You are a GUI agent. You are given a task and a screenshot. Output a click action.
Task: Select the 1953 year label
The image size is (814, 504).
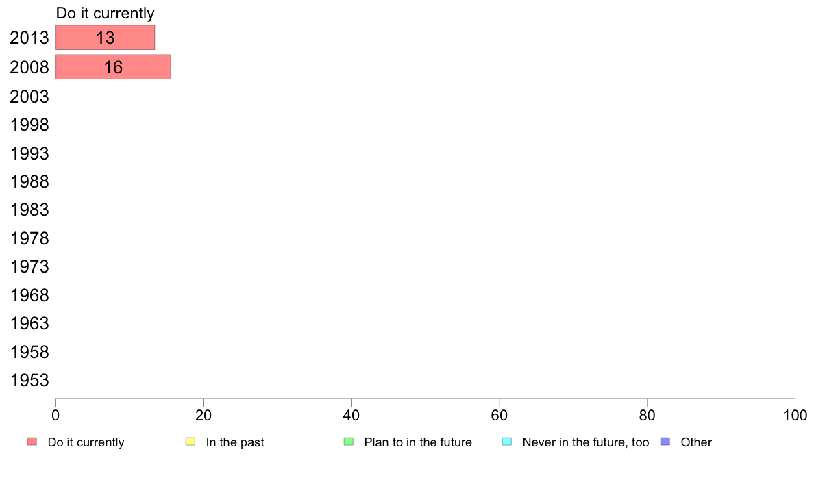pyautogui.click(x=29, y=381)
